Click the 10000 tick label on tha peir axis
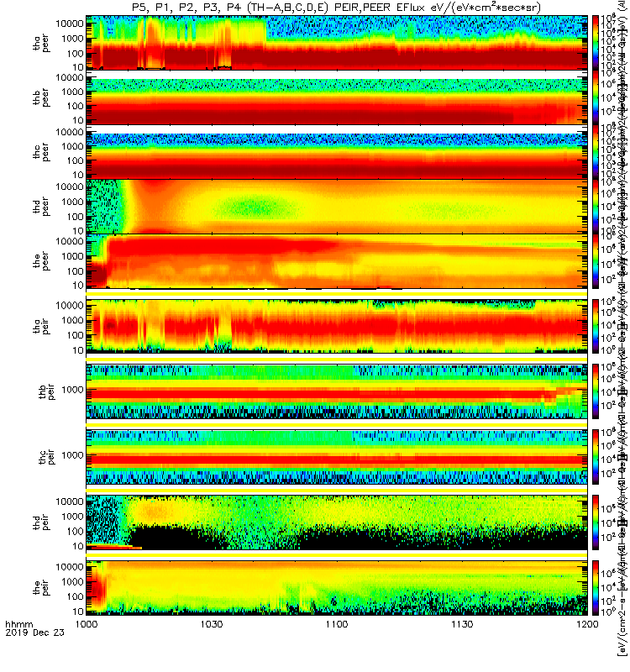630x672 pixels. tap(69, 305)
